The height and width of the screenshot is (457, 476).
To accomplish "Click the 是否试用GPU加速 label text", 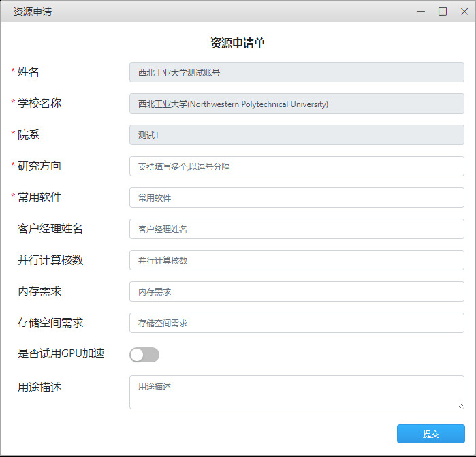I will pyautogui.click(x=61, y=353).
